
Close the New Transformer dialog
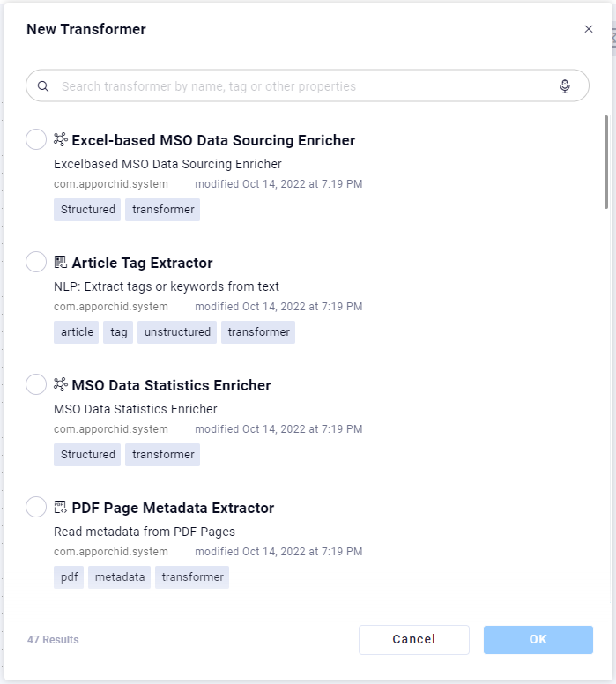click(589, 29)
